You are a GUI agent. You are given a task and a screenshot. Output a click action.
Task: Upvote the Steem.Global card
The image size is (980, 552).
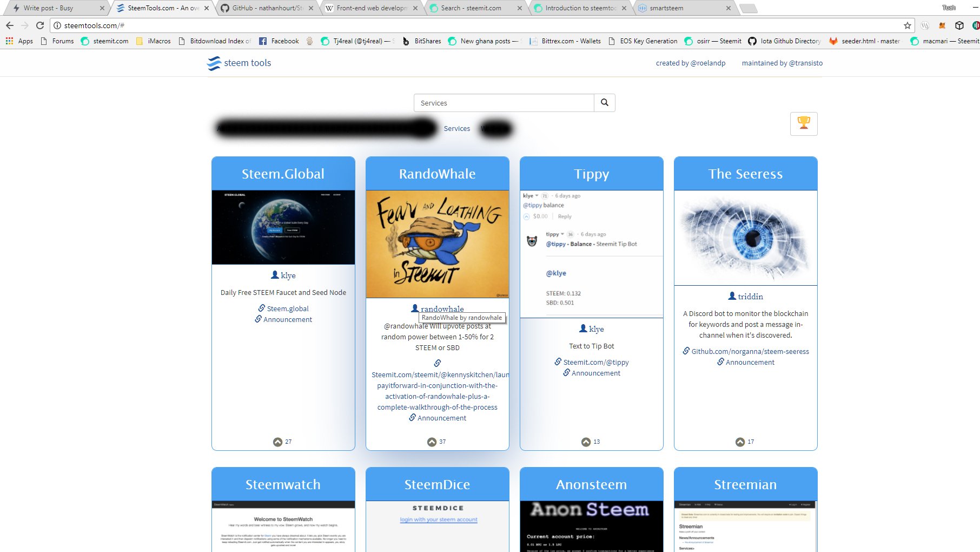point(277,442)
